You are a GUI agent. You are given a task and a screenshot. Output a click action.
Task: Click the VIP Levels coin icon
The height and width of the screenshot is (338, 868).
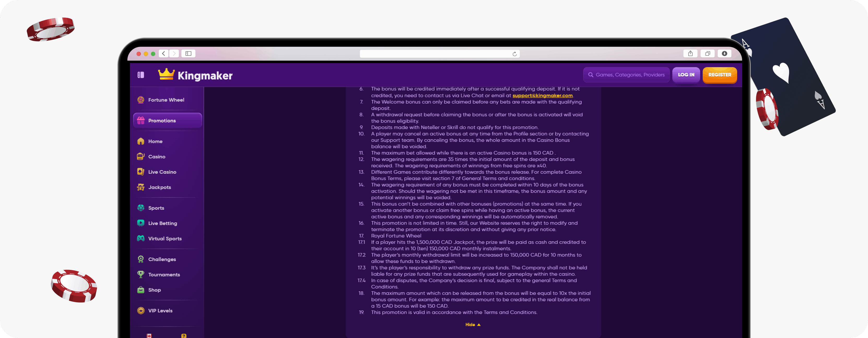tap(141, 310)
